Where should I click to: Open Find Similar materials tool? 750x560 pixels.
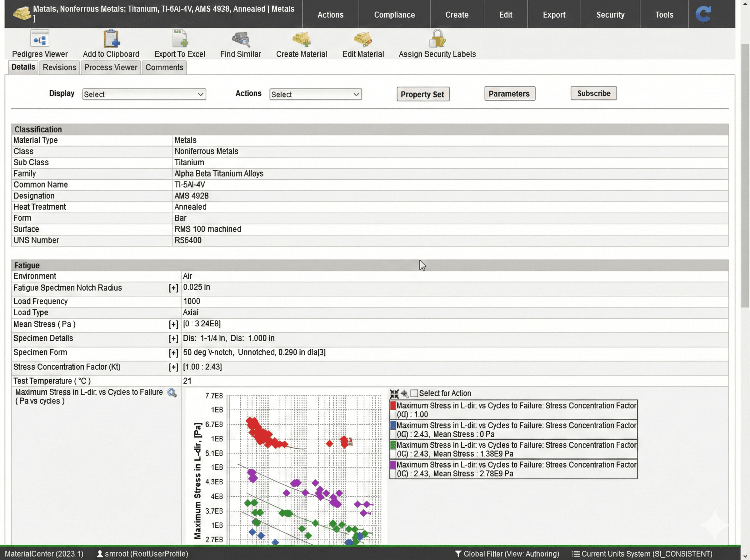pyautogui.click(x=241, y=39)
